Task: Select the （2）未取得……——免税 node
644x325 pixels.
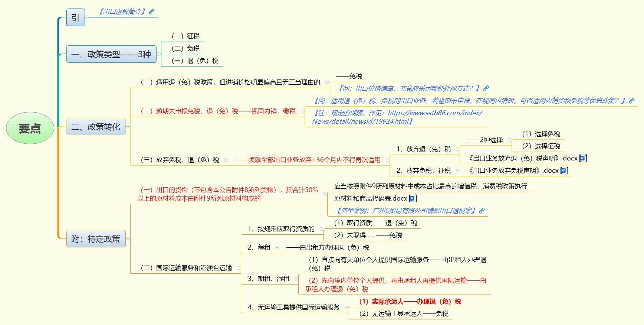Action: (x=368, y=235)
